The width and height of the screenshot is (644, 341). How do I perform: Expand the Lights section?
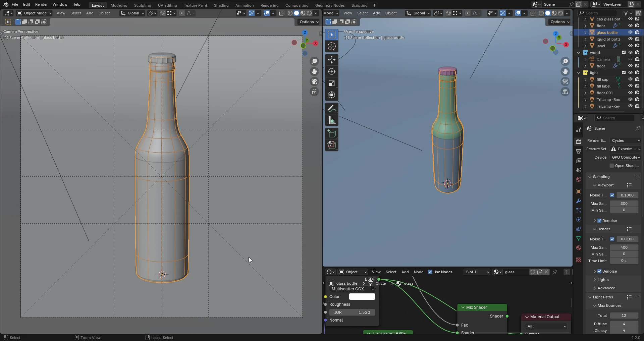coord(603,280)
